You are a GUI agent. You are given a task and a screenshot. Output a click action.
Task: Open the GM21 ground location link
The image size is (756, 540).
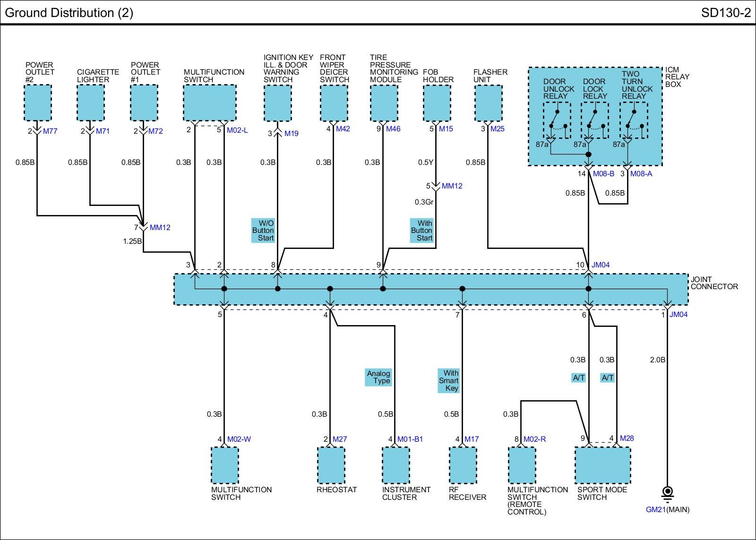pos(655,510)
